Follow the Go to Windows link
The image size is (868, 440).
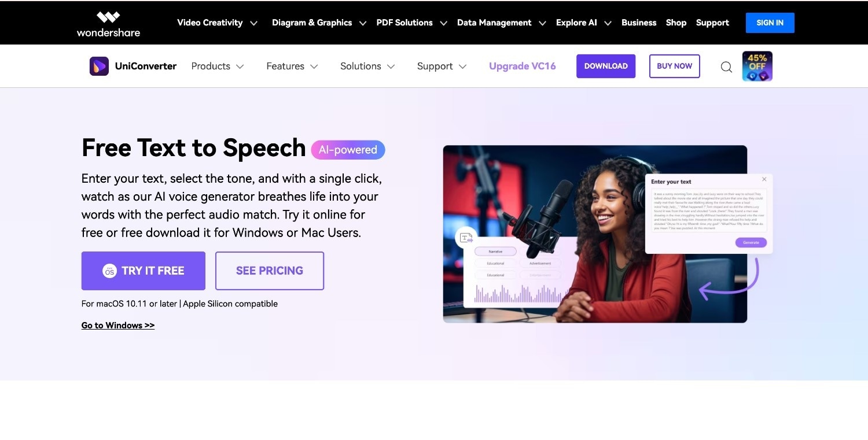click(x=118, y=326)
